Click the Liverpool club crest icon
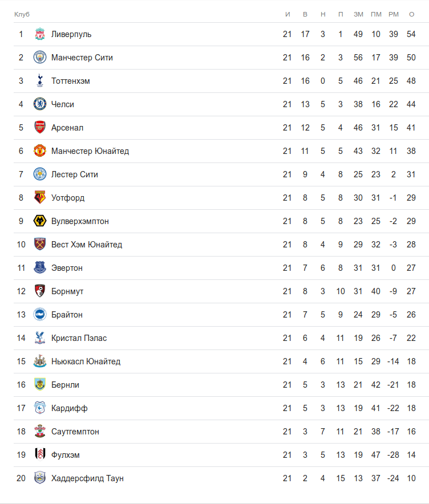The image size is (429, 504). point(39,34)
